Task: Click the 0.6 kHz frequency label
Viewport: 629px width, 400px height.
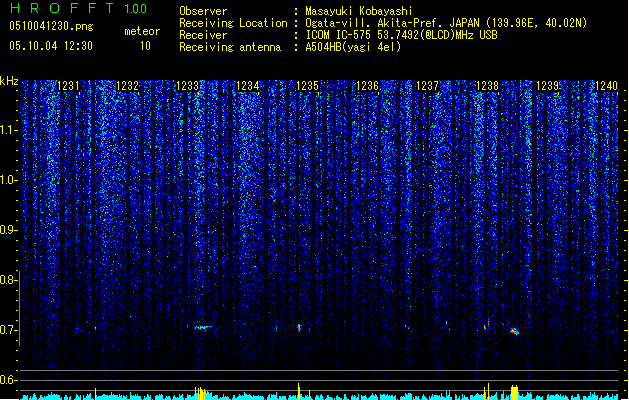Action: (x=9, y=380)
